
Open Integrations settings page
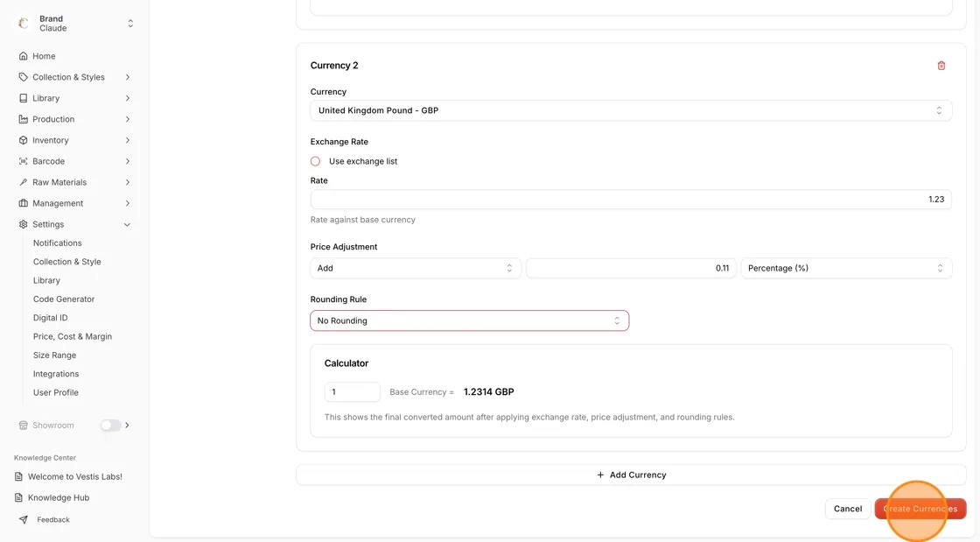pos(56,374)
